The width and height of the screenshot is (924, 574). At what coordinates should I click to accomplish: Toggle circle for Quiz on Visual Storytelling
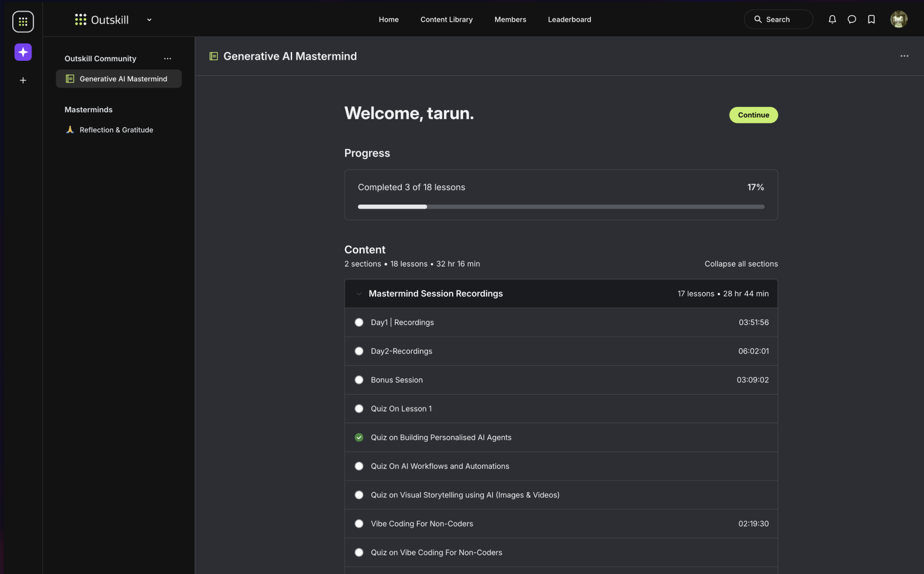tap(359, 495)
